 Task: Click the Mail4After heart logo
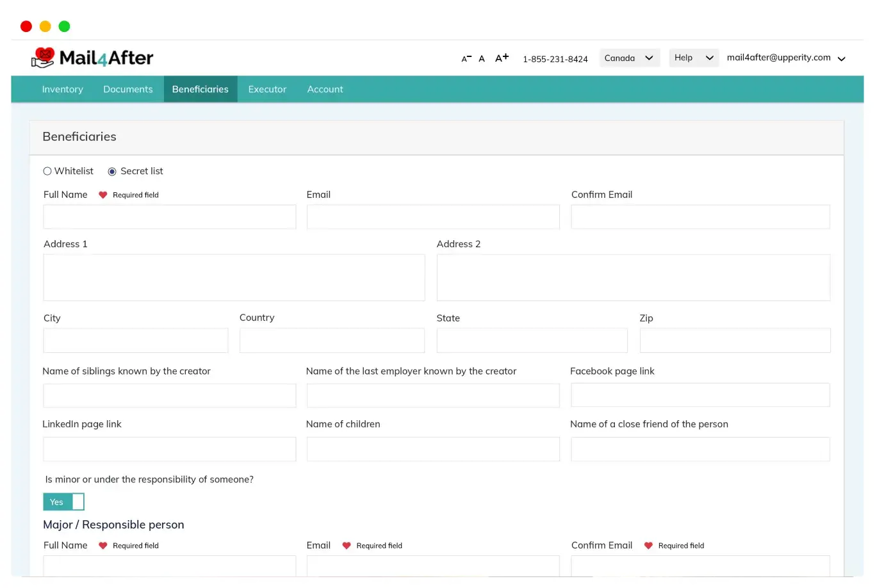point(43,58)
